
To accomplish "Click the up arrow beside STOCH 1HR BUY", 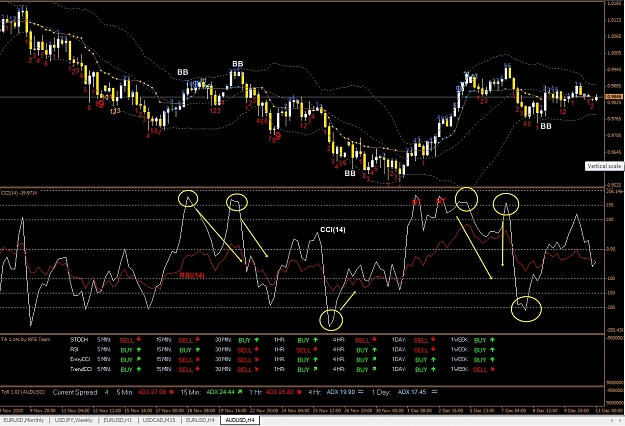I will [x=316, y=340].
